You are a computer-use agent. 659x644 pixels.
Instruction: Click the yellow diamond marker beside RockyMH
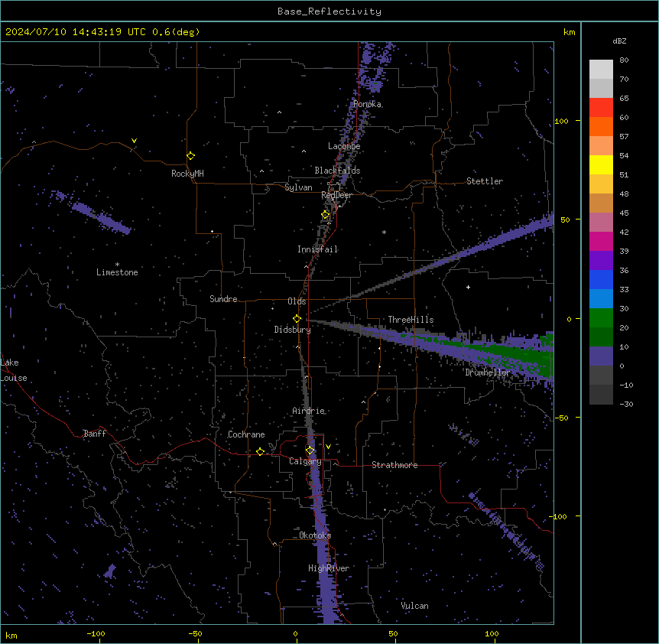coord(191,156)
